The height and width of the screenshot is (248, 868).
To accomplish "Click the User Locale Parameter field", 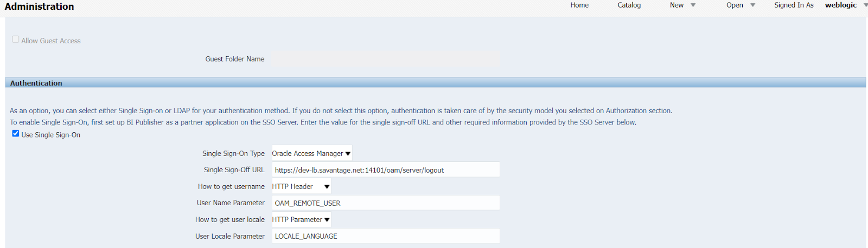I will click(x=385, y=236).
